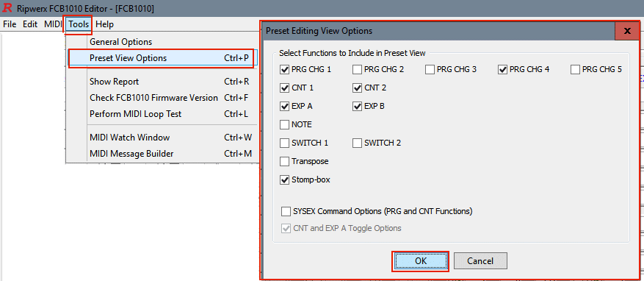644x281 pixels.
Task: Uncheck the PRG CHG 4 checkbox
Action: click(502, 70)
